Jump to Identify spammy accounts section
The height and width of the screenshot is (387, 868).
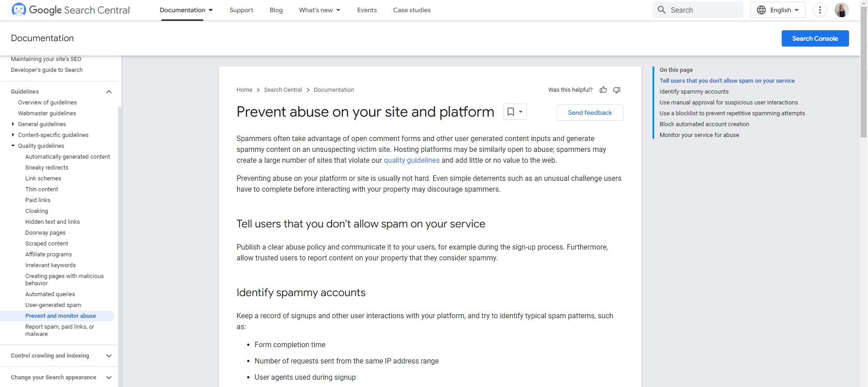click(694, 92)
